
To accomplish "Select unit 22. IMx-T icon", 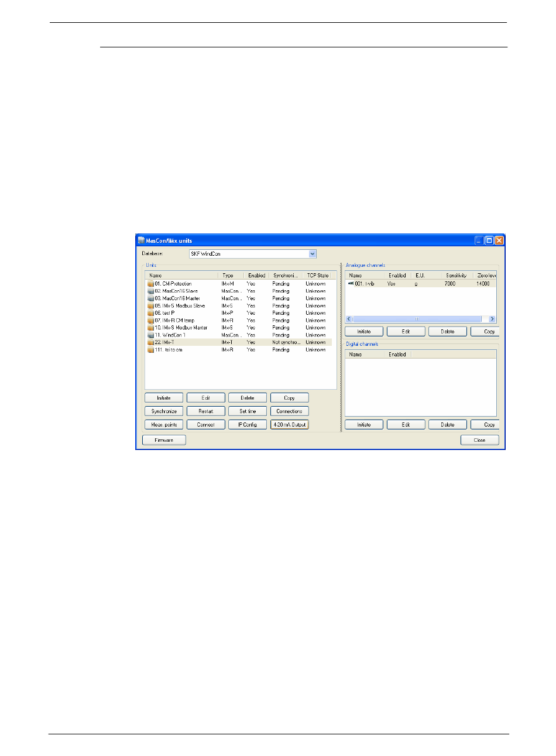I will [x=150, y=342].
